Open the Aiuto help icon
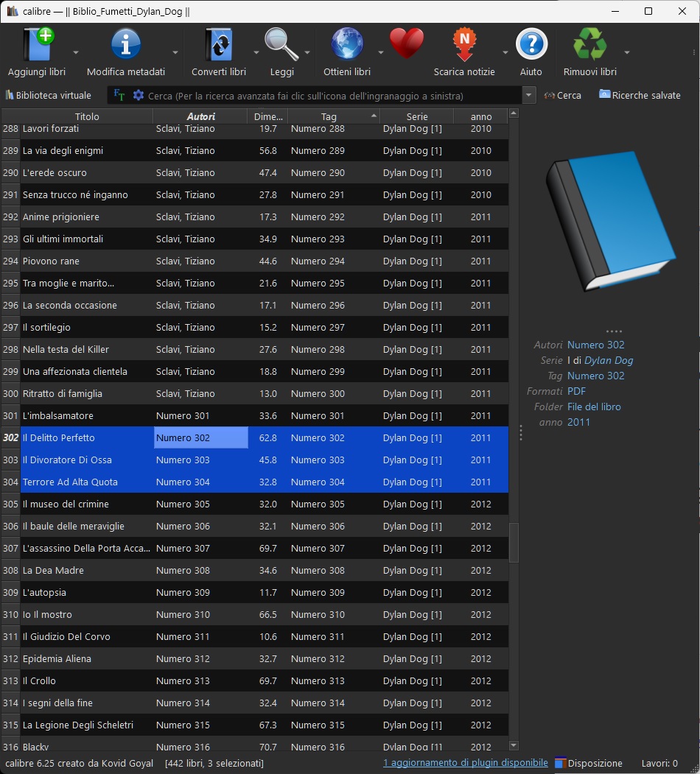Image resolution: width=700 pixels, height=774 pixels. point(531,44)
